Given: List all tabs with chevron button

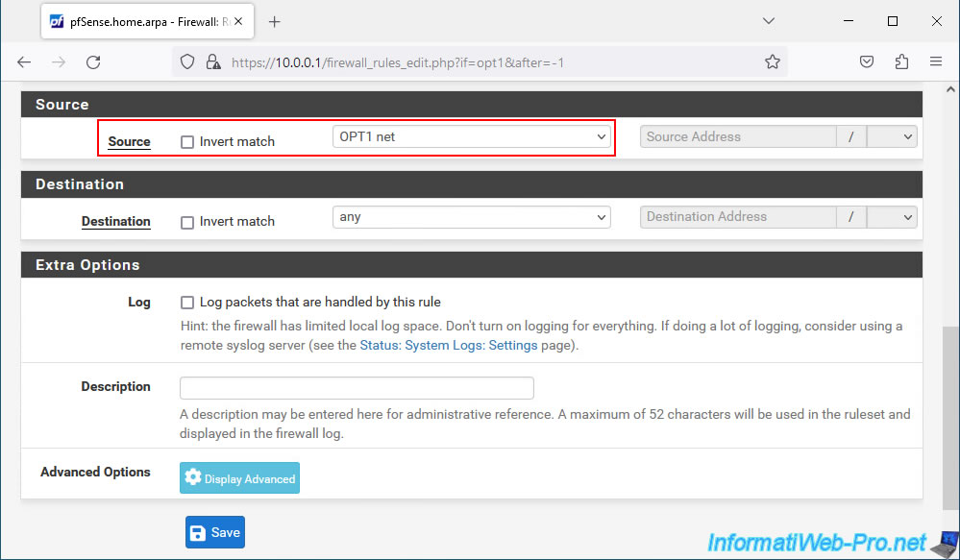Looking at the screenshot, I should point(768,21).
